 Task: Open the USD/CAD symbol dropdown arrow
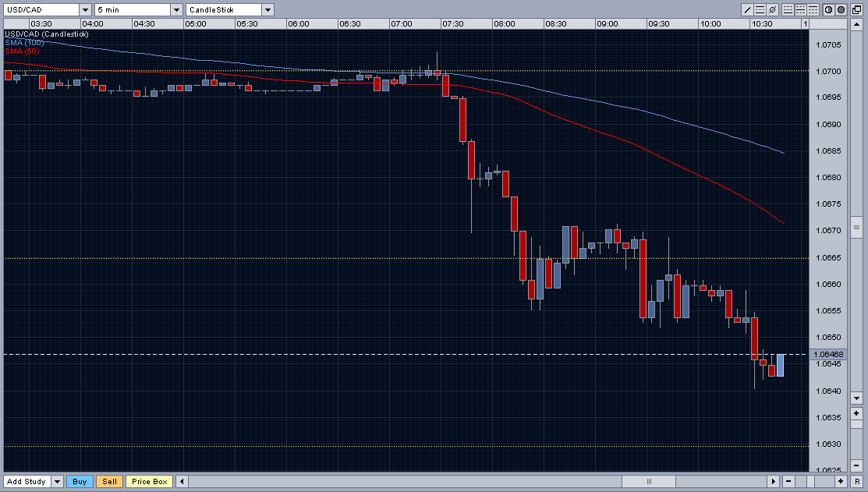pos(85,9)
